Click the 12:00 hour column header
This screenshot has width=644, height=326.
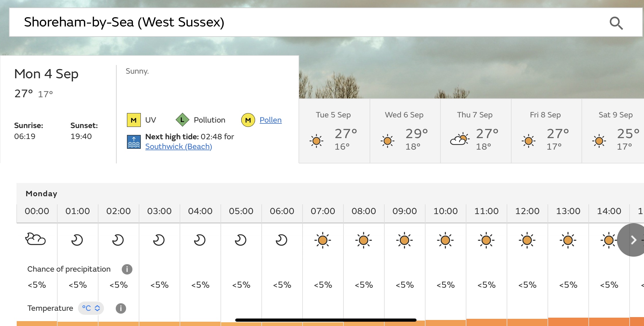(527, 211)
